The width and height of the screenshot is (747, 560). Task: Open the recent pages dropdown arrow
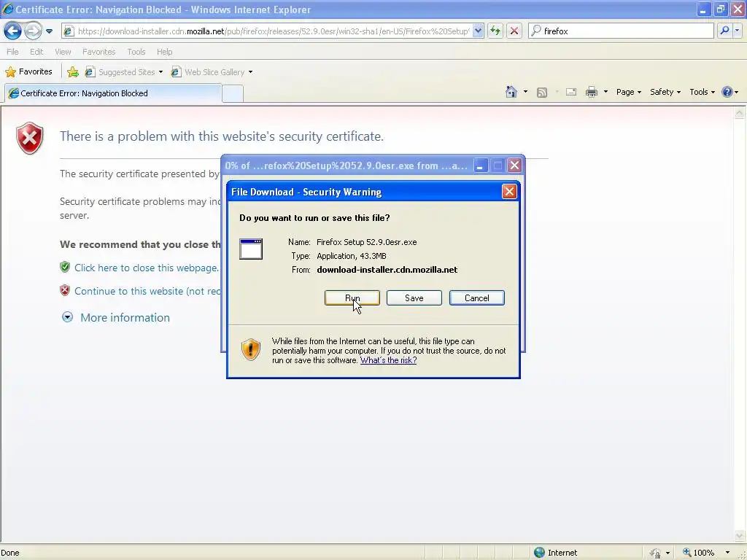pyautogui.click(x=49, y=31)
